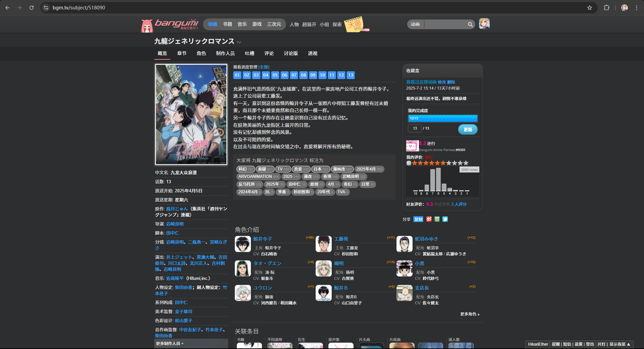
Task: Switch to the 章节 tab
Action: coord(182,53)
